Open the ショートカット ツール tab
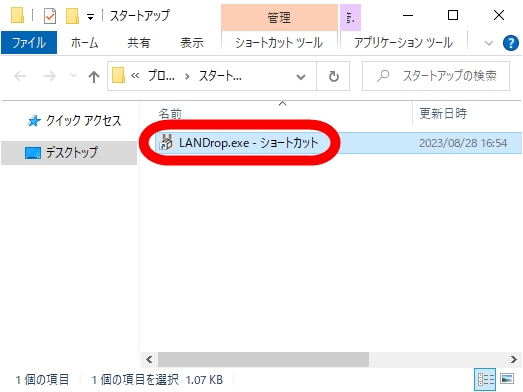Screen dimensions: 523x392 [279, 43]
